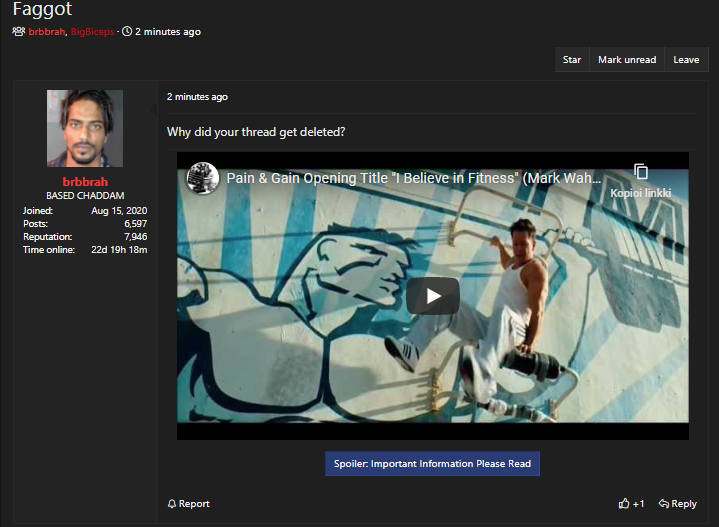Expand Spoiler: Important Information Please Read
The height and width of the screenshot is (527, 719).
click(432, 464)
